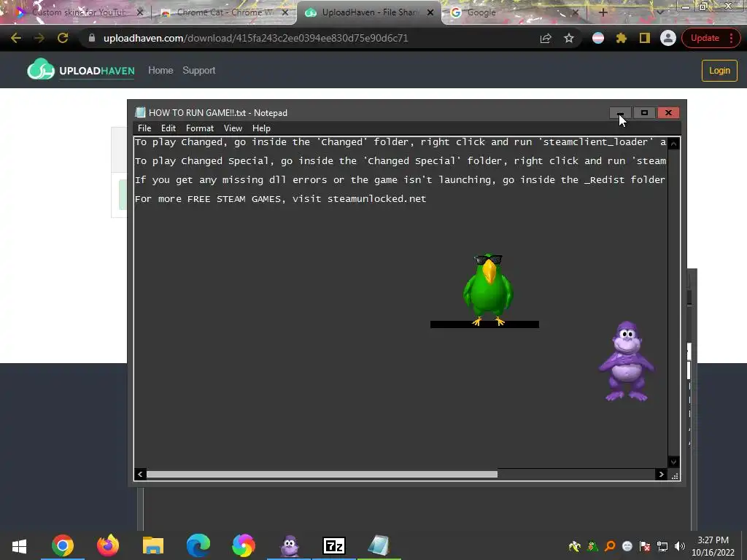Open 7-Zip from the taskbar

tap(334, 545)
